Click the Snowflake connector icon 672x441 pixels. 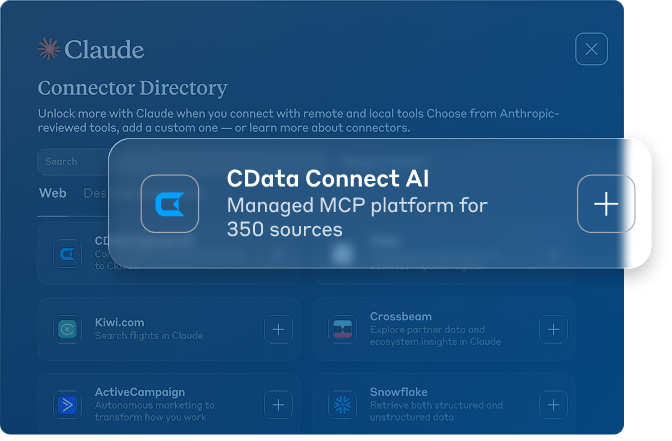(x=343, y=405)
